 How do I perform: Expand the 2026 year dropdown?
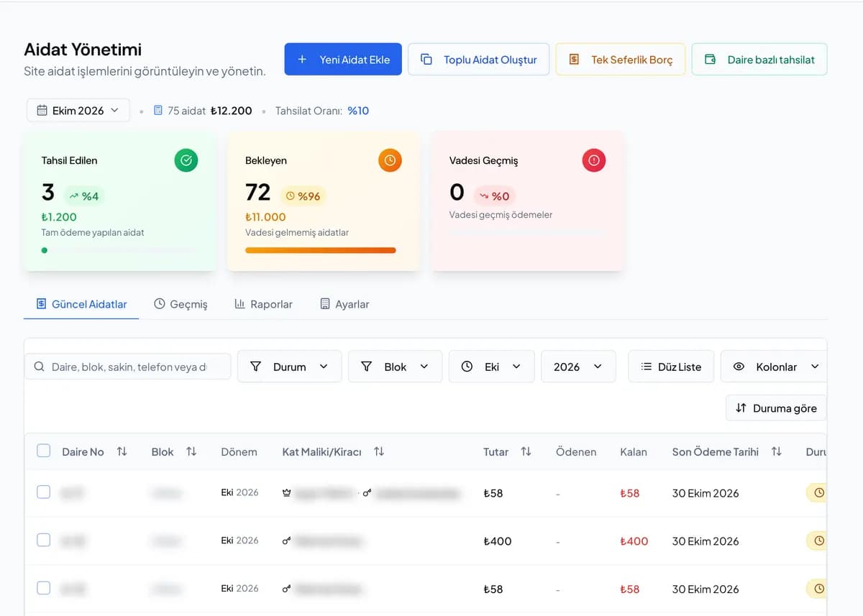578,367
